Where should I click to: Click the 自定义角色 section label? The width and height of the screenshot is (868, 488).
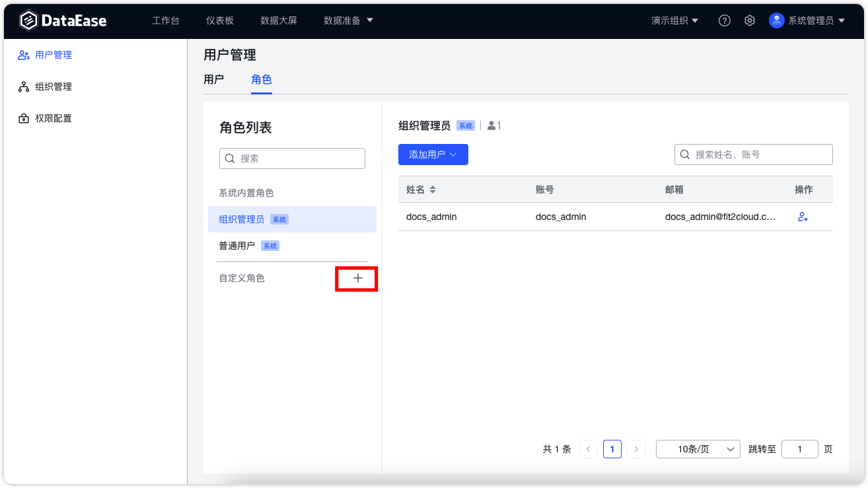click(x=242, y=279)
